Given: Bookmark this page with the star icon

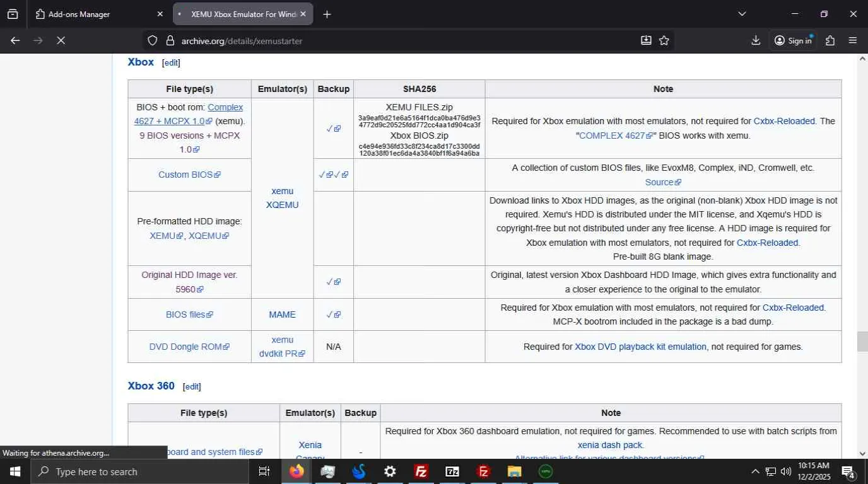Looking at the screenshot, I should [x=664, y=40].
